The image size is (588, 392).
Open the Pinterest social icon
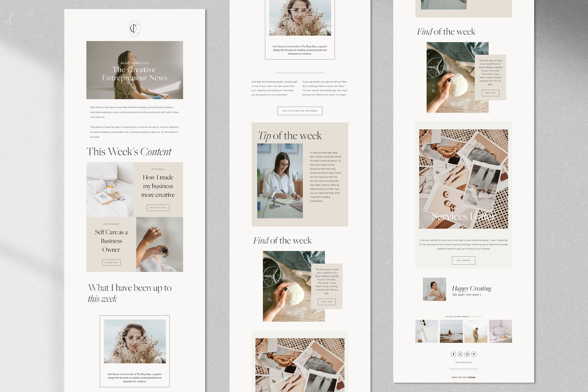pos(474,354)
